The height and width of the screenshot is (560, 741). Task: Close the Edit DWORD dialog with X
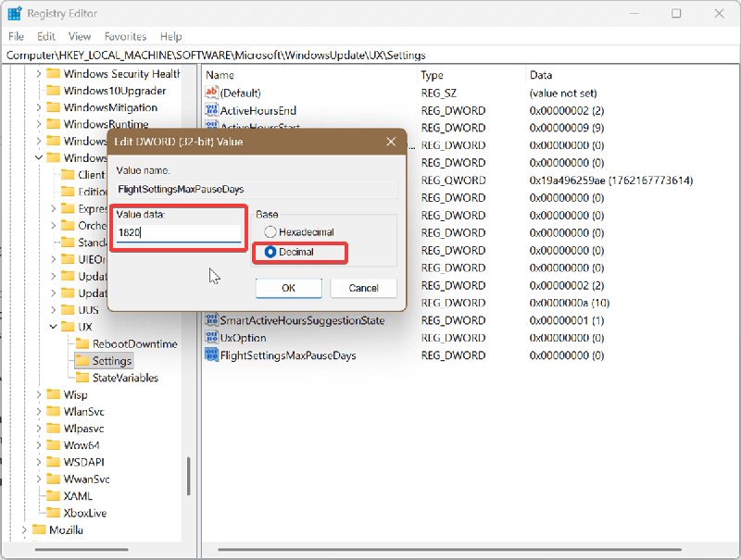click(x=391, y=142)
